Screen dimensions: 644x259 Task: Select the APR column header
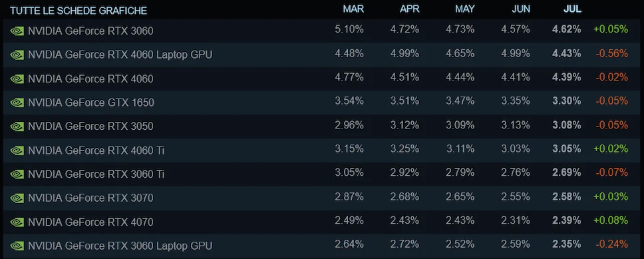point(409,9)
